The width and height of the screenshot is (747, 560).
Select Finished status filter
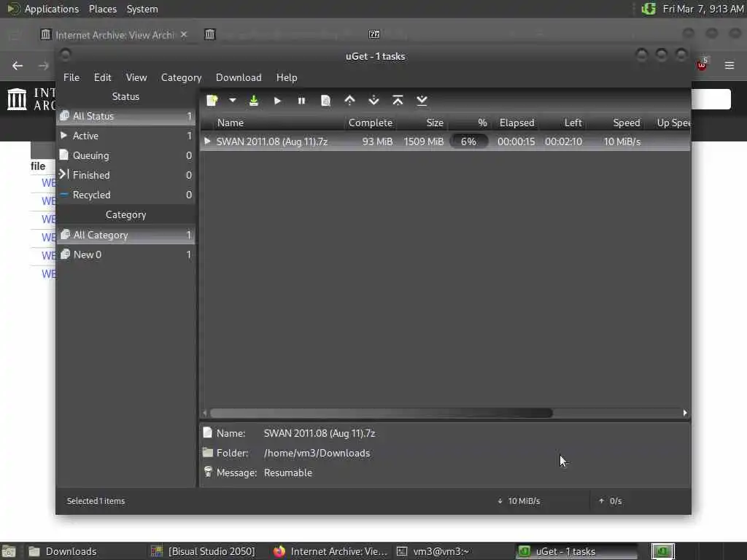pos(125,175)
